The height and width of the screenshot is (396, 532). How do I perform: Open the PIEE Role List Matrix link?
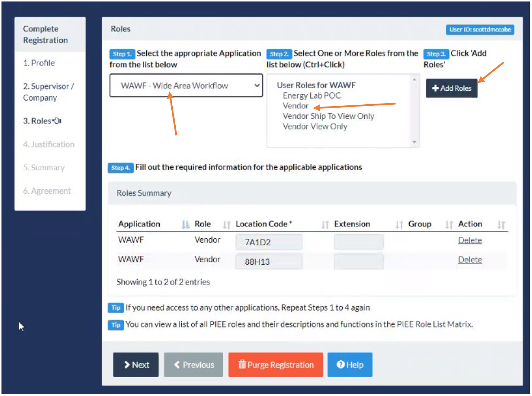434,324
